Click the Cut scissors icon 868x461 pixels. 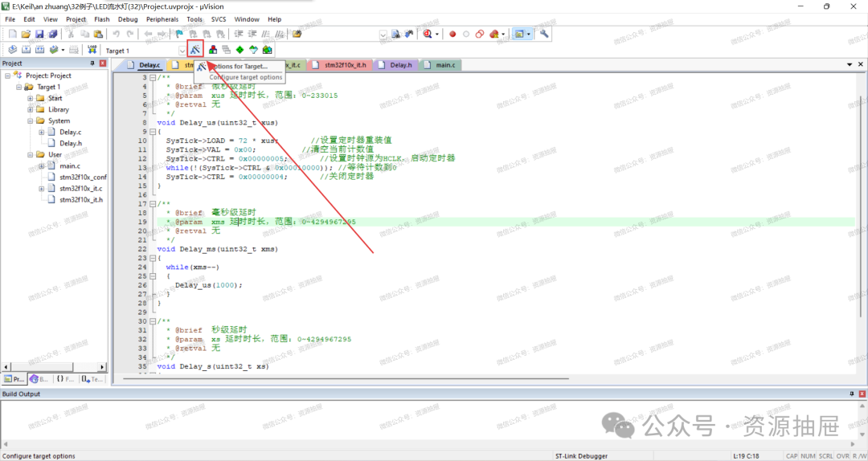point(71,35)
